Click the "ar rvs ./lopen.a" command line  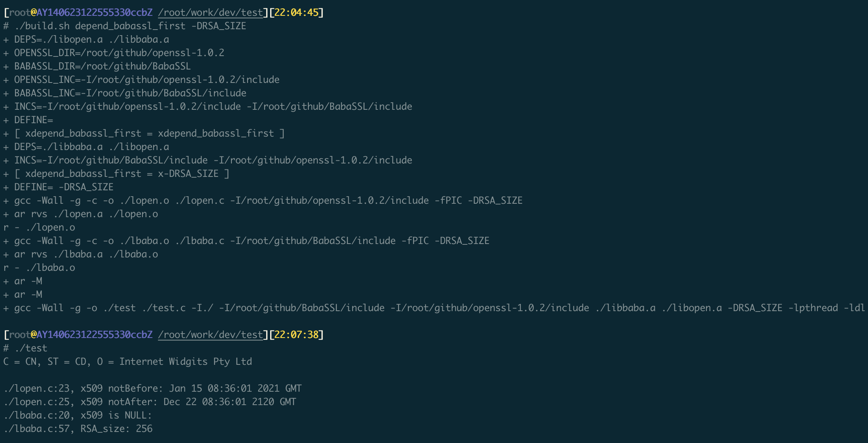click(x=85, y=214)
